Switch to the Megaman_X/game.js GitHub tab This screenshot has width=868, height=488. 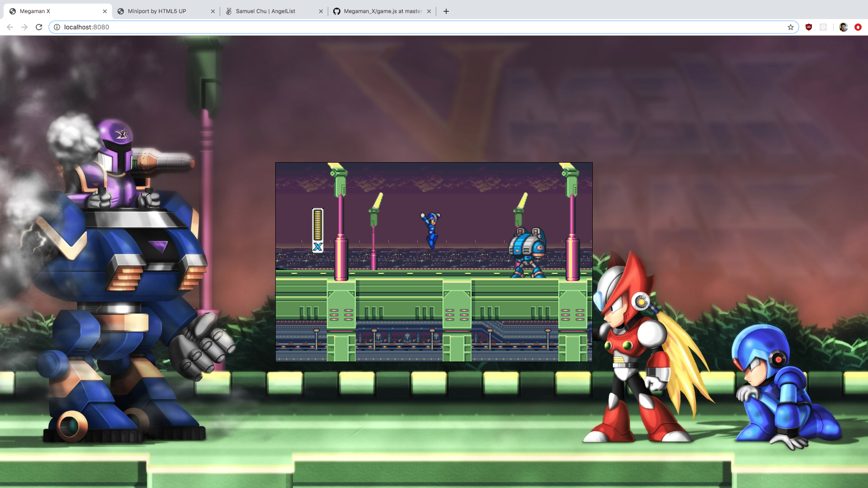click(x=382, y=11)
